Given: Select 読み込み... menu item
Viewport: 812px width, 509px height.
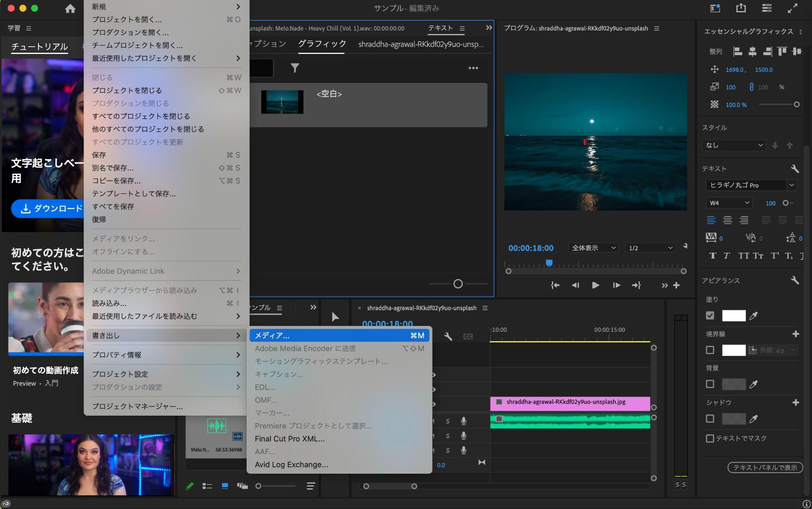Looking at the screenshot, I should [x=166, y=303].
